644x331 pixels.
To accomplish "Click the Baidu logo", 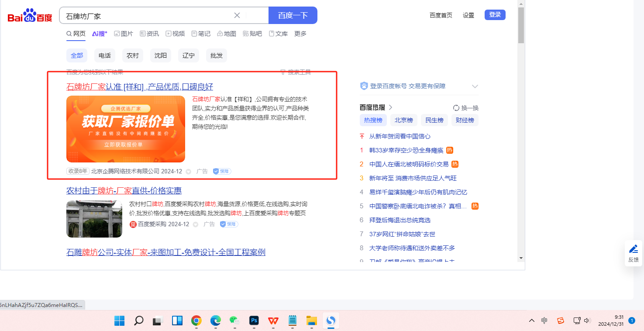I will [x=30, y=16].
